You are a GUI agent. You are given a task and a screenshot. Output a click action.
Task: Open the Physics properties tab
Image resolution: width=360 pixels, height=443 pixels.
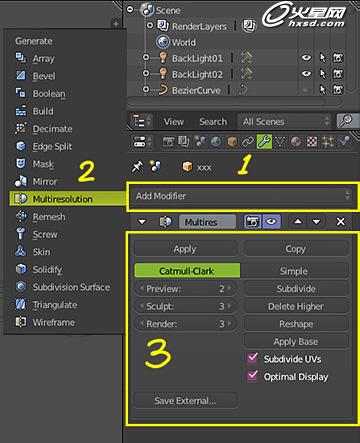(344, 141)
